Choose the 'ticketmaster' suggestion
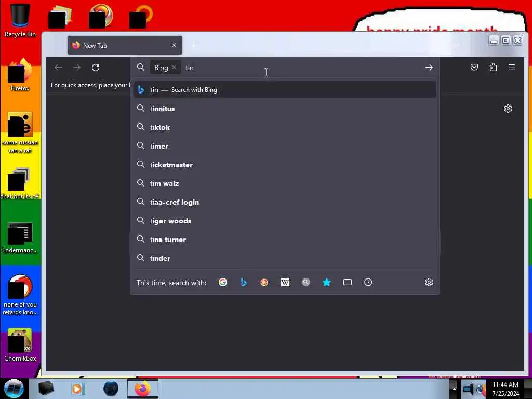532x399 pixels. pyautogui.click(x=285, y=165)
